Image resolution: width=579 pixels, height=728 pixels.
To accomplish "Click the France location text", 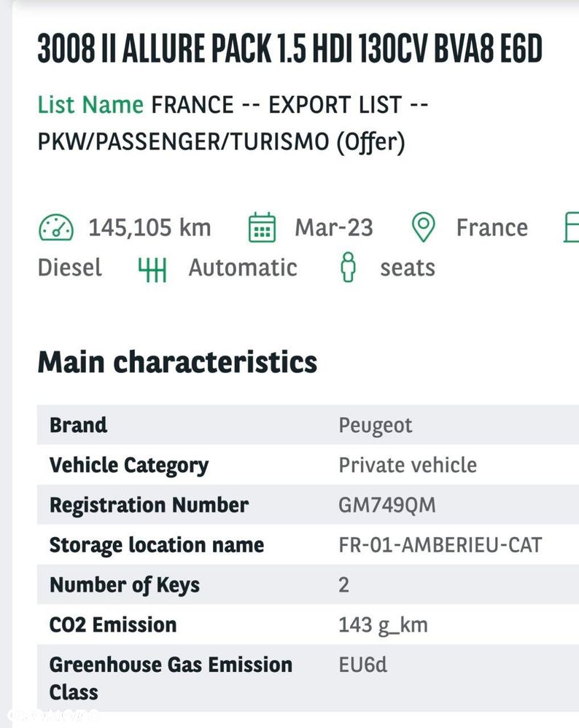I will 492,228.
